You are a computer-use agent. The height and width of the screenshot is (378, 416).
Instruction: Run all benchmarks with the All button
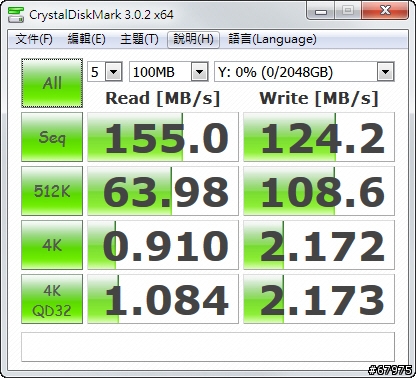point(52,83)
